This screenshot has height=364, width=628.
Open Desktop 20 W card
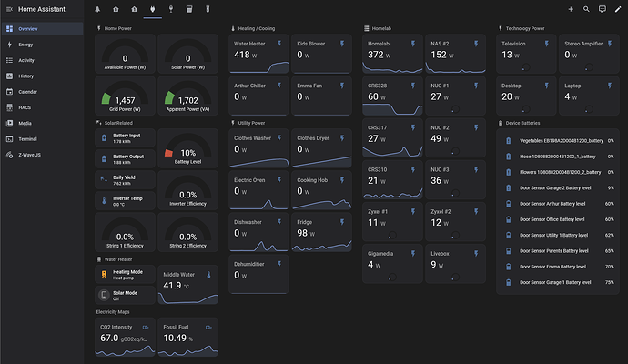(x=526, y=96)
